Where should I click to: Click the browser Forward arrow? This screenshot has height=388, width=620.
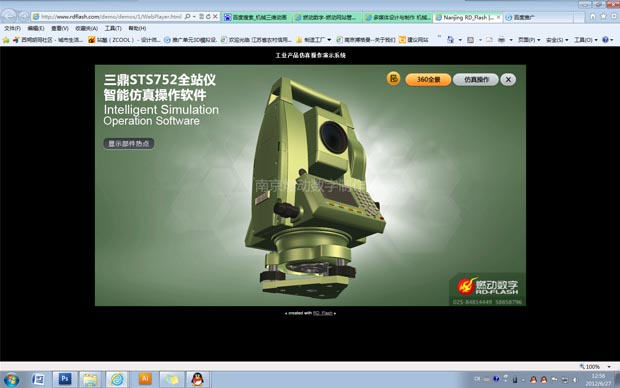[x=24, y=16]
